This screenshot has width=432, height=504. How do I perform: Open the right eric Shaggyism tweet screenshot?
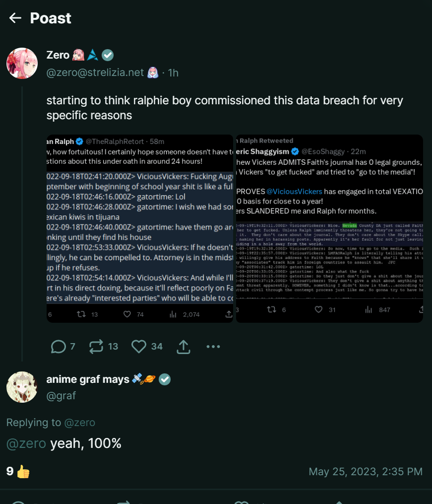[x=330, y=228]
